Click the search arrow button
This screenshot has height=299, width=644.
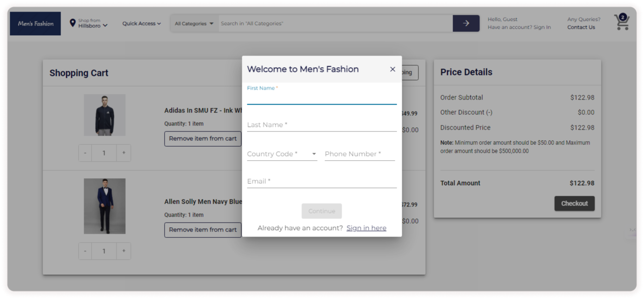click(x=466, y=23)
